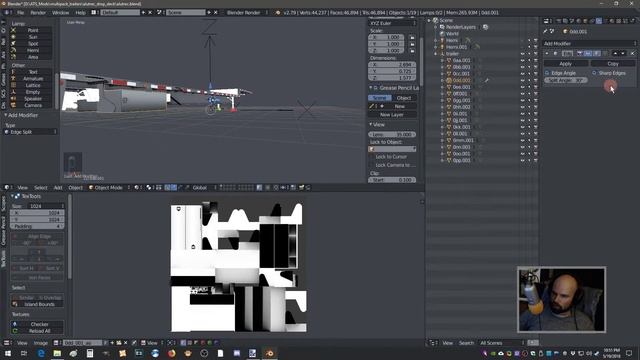The height and width of the screenshot is (360, 640).
Task: Enable Lock to Cursor checkbox
Action: click(371, 157)
